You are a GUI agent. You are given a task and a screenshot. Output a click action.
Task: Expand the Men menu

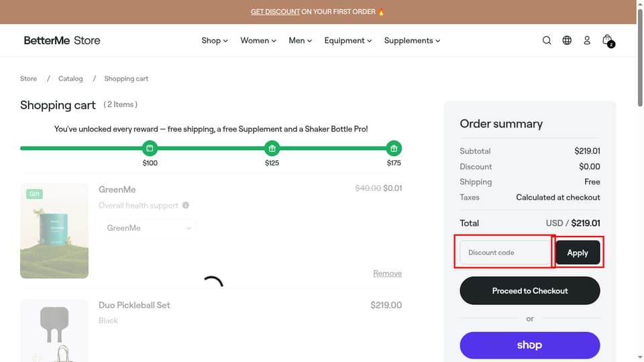(301, 41)
